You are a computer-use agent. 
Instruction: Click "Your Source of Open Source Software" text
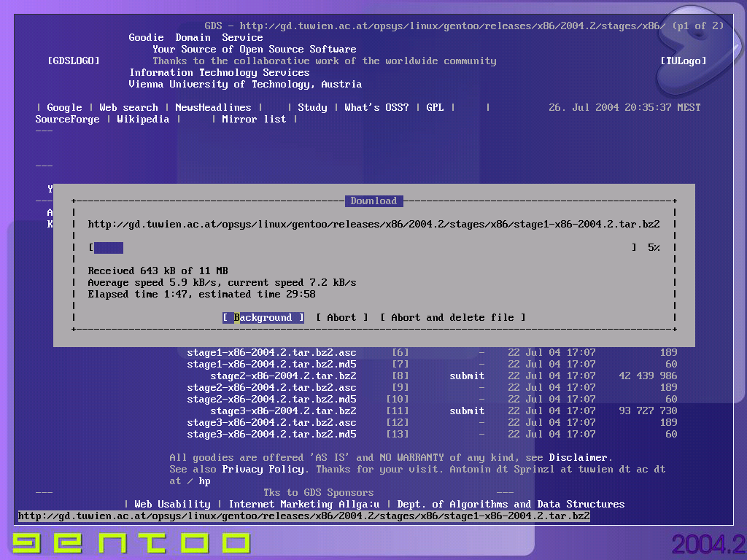[255, 50]
